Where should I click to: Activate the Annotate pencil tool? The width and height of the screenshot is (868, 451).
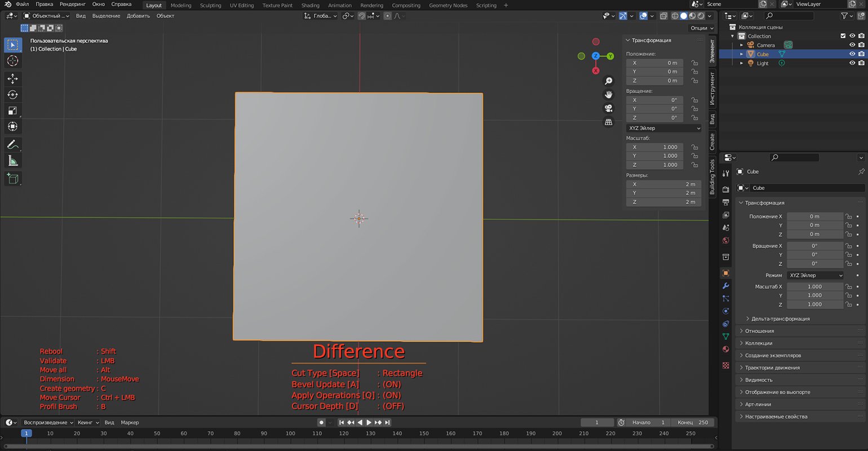click(12, 145)
